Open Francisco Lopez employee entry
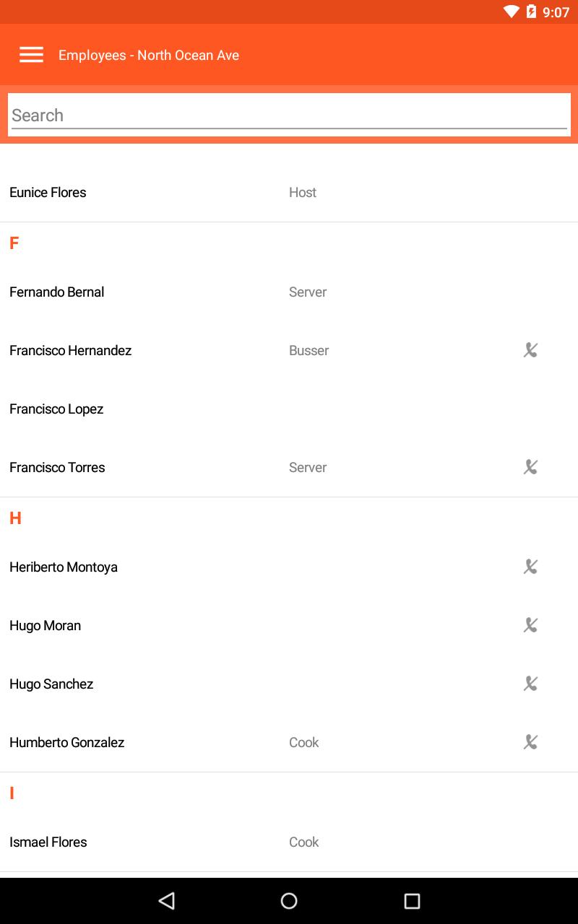This screenshot has width=578, height=924. (x=56, y=409)
